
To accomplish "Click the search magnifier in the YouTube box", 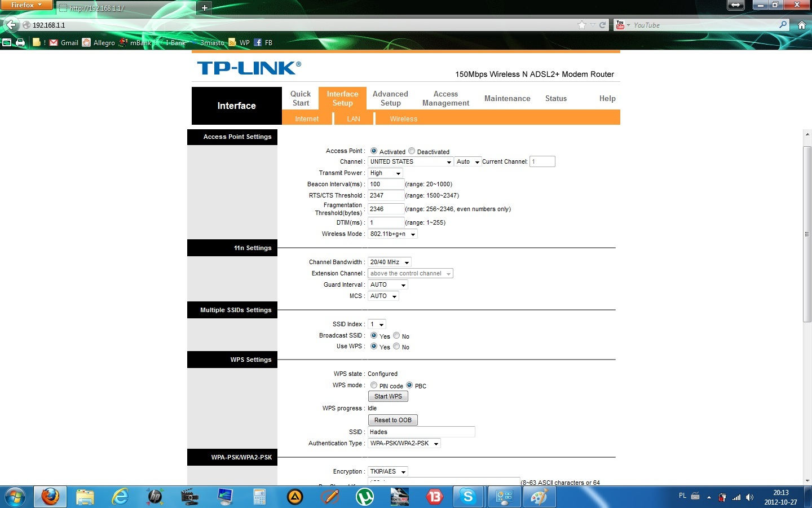I will pyautogui.click(x=783, y=25).
